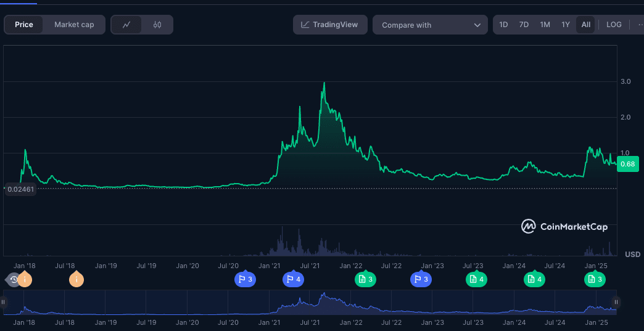Open the green document 4 marker near Jul '23
The image size is (644, 331).
(476, 279)
